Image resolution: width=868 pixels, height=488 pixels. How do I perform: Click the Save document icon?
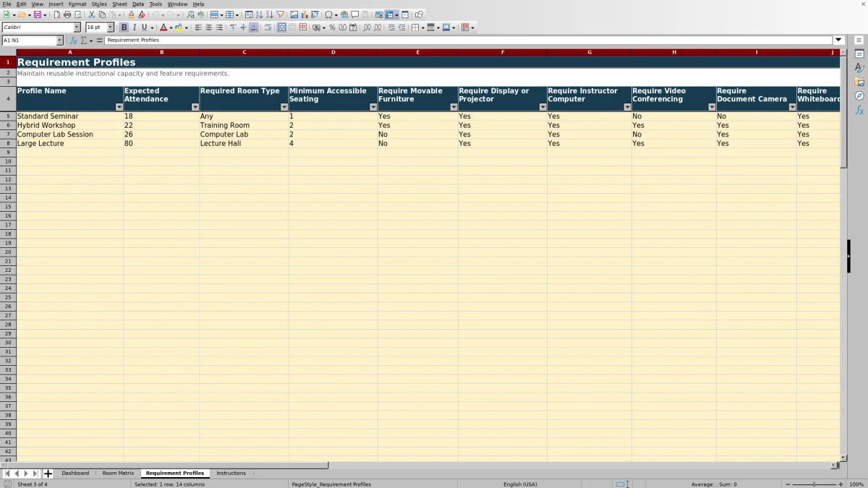[x=38, y=14]
